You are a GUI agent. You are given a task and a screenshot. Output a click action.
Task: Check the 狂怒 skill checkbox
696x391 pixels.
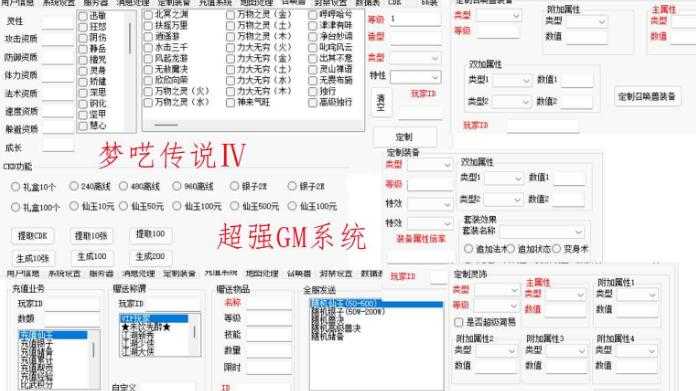(83, 27)
